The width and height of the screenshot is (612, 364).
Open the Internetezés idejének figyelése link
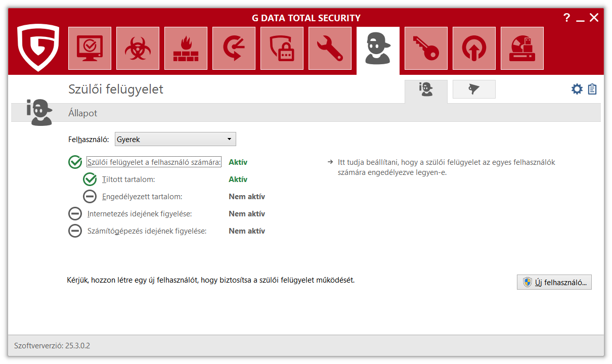(140, 214)
